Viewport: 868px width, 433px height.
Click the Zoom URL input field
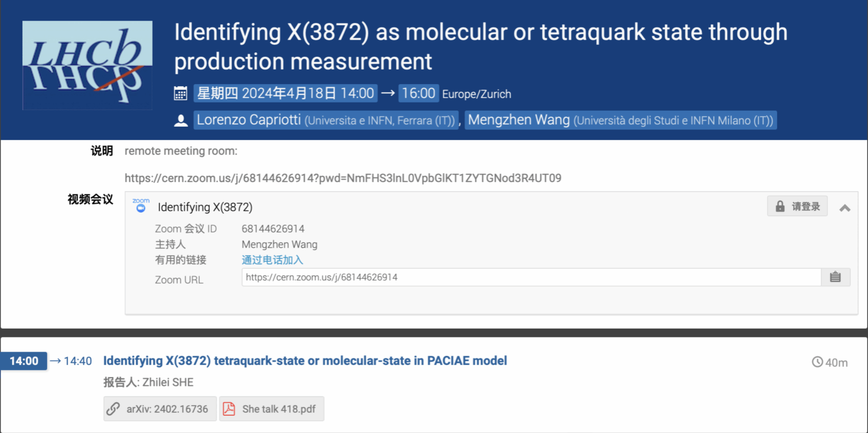pyautogui.click(x=531, y=278)
